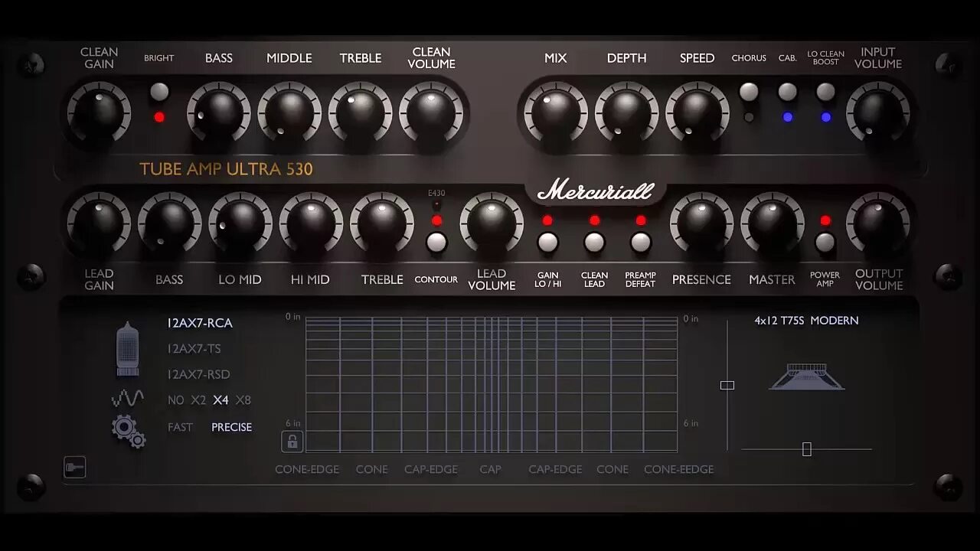Click the oversampling waveform icon

127,399
